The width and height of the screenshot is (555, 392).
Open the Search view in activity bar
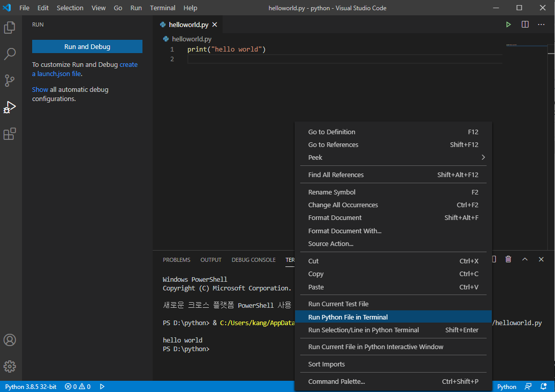pos(10,54)
